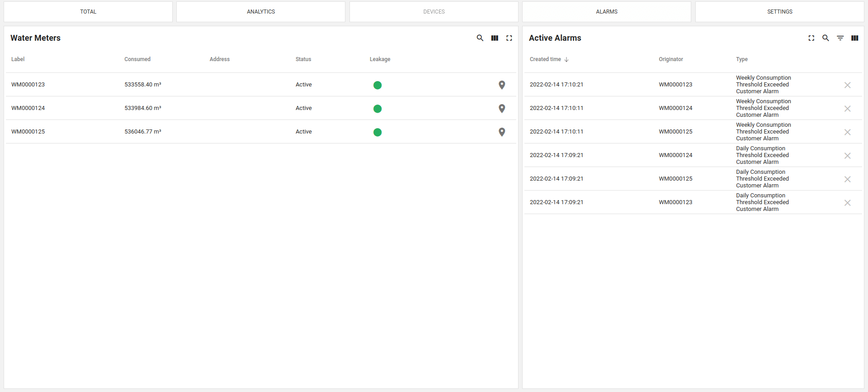Dismiss Daily Consumption alarm for WM0000125
The height and width of the screenshot is (392, 868).
(847, 179)
